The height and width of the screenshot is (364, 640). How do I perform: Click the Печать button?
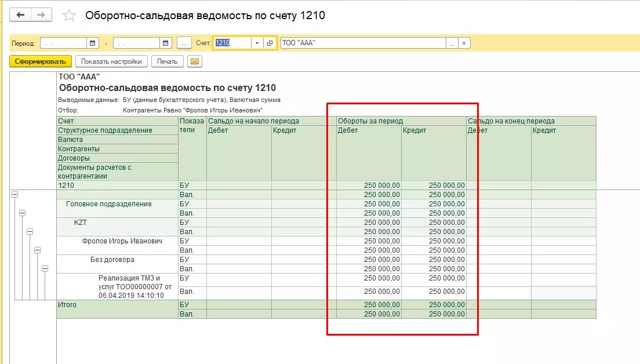click(x=168, y=61)
